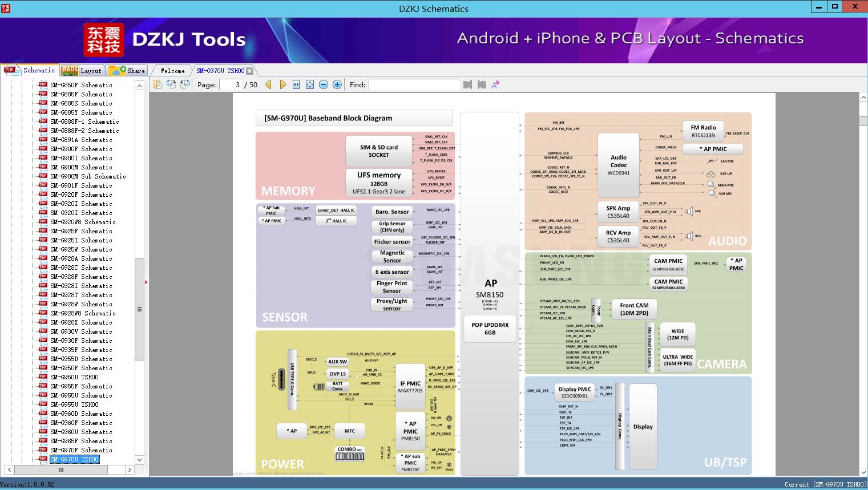868x490 pixels.
Task: Open SM-G850F Schematic in tree
Action: click(81, 85)
